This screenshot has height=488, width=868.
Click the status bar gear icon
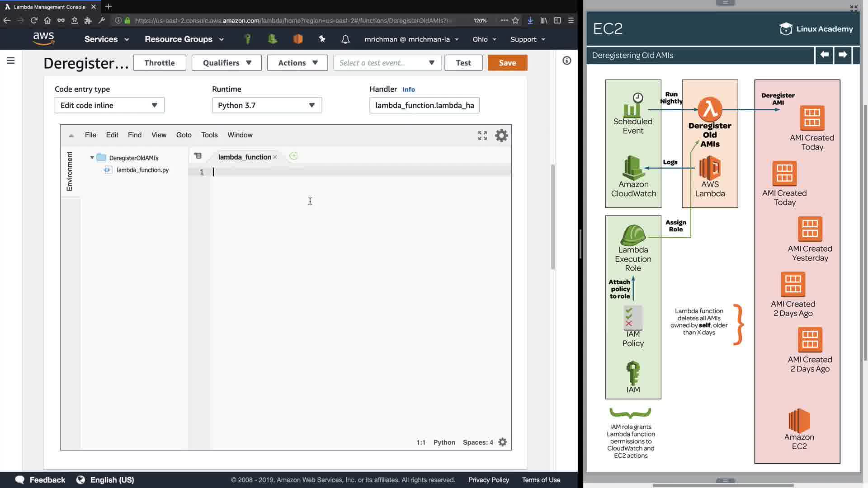[502, 442]
